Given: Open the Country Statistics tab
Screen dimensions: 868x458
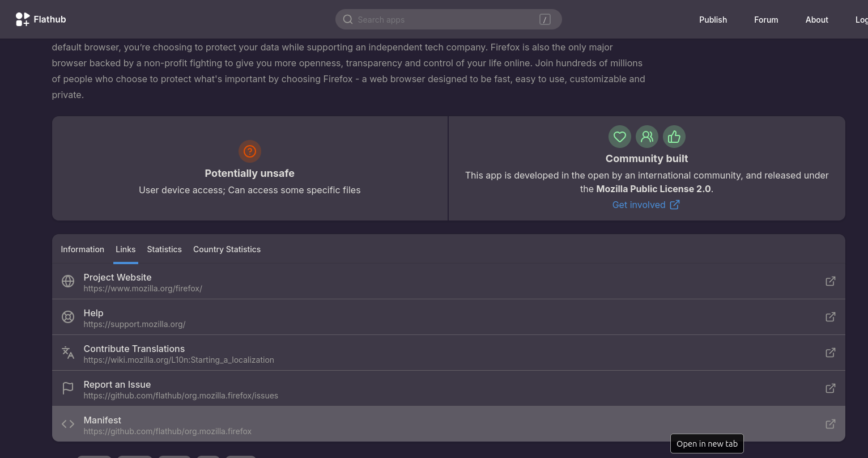Looking at the screenshot, I should (227, 249).
